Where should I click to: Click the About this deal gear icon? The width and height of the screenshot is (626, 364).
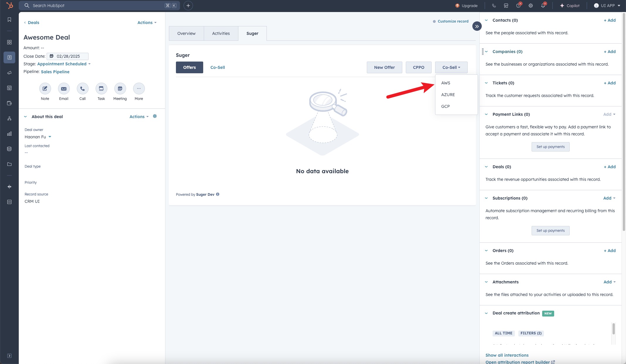[x=155, y=116]
